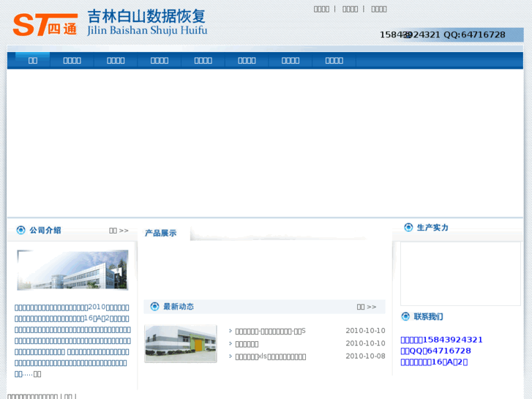Open the factory photo in latest news
This screenshot has height=399, width=532.
point(181,343)
